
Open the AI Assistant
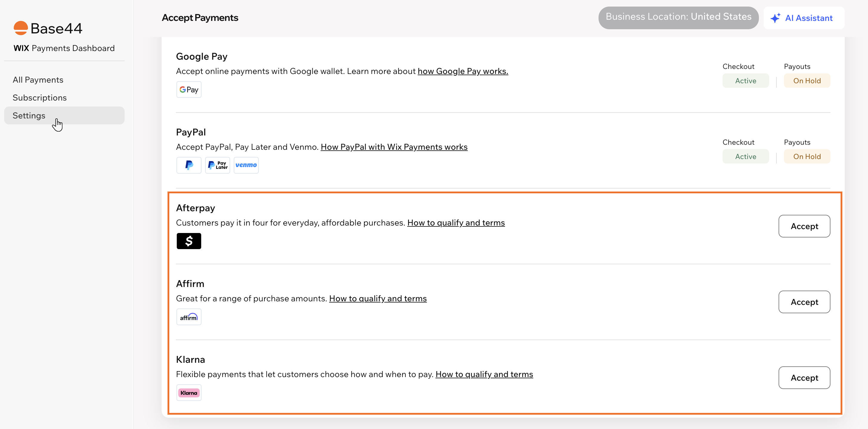[x=804, y=18]
